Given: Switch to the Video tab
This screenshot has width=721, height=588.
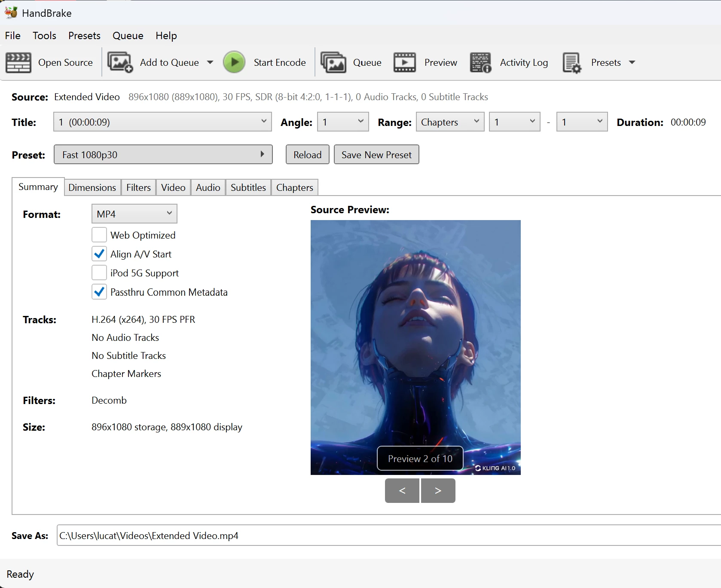Looking at the screenshot, I should (x=173, y=187).
